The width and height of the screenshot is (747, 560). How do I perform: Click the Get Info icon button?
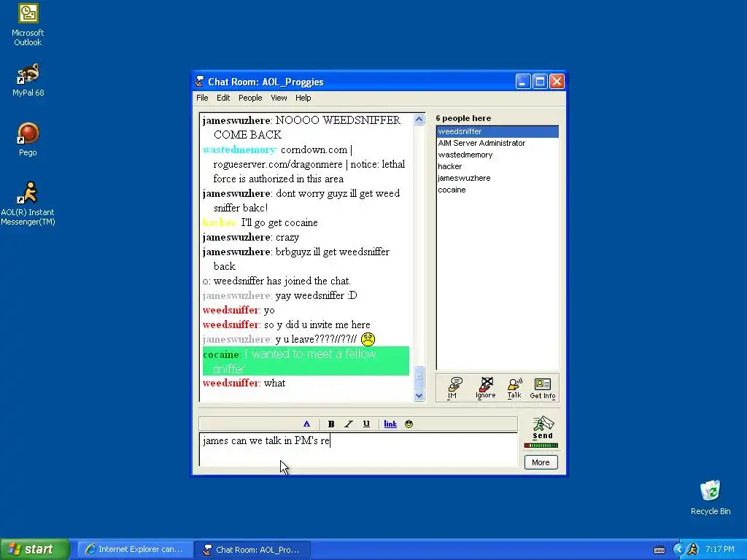pos(543,388)
